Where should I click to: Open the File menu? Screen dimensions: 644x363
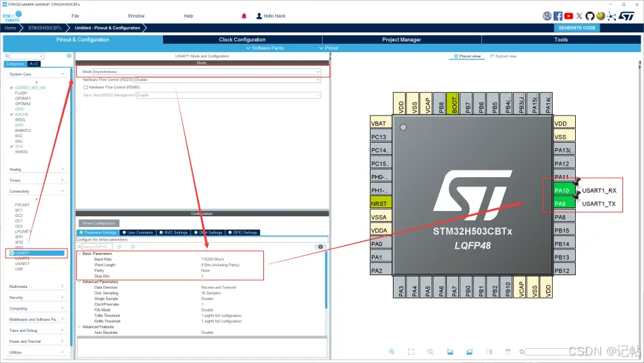pyautogui.click(x=75, y=16)
